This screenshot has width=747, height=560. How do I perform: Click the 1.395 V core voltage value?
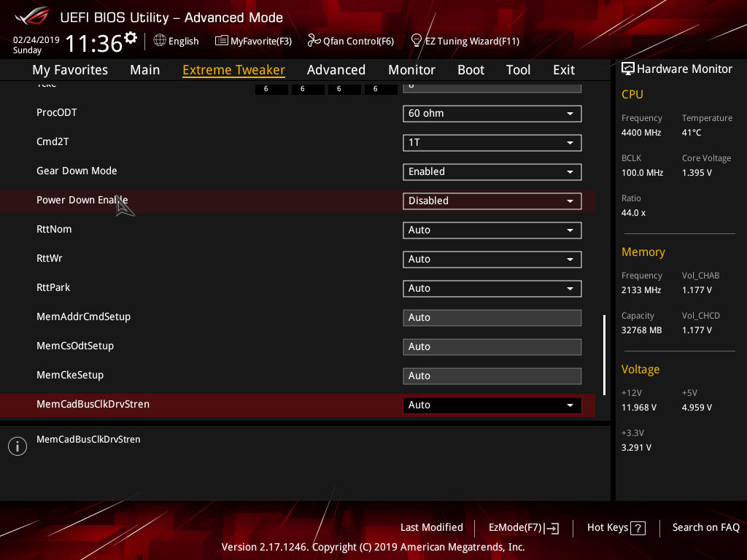coord(697,173)
